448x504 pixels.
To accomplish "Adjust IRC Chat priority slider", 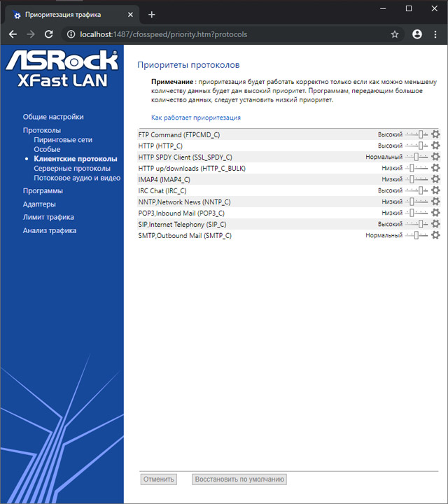I will [416, 190].
